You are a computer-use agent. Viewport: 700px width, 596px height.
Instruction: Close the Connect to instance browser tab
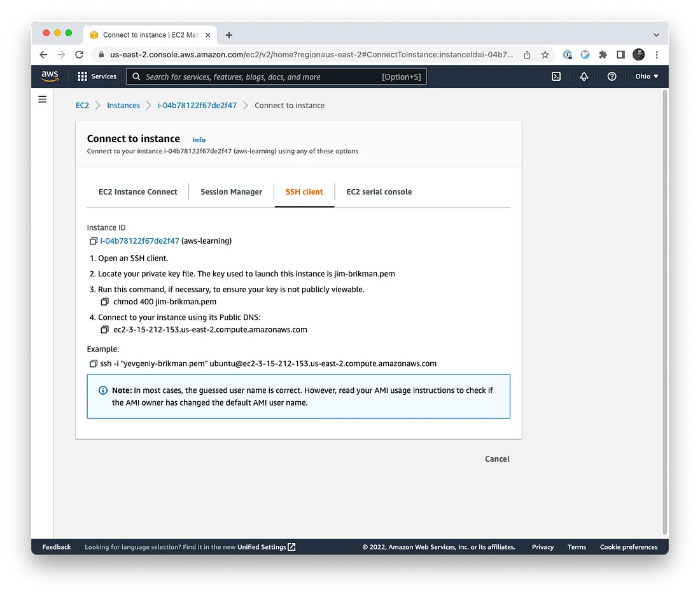pos(207,35)
